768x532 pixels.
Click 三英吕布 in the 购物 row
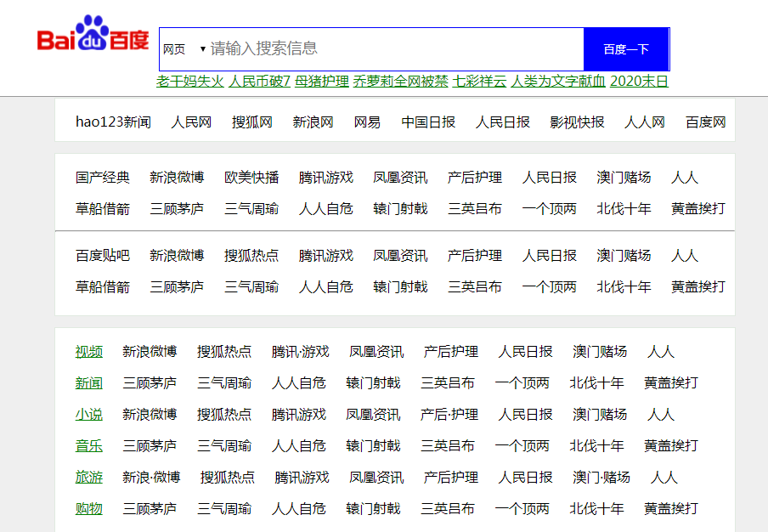pos(448,508)
